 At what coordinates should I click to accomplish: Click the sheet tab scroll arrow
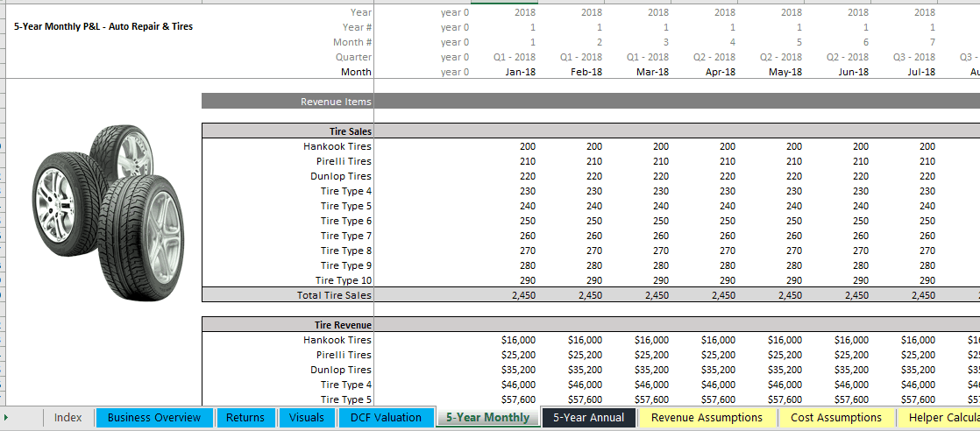tap(6, 417)
